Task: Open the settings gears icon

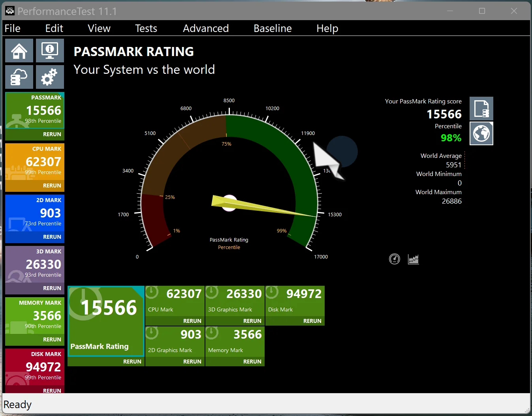Action: (50, 77)
